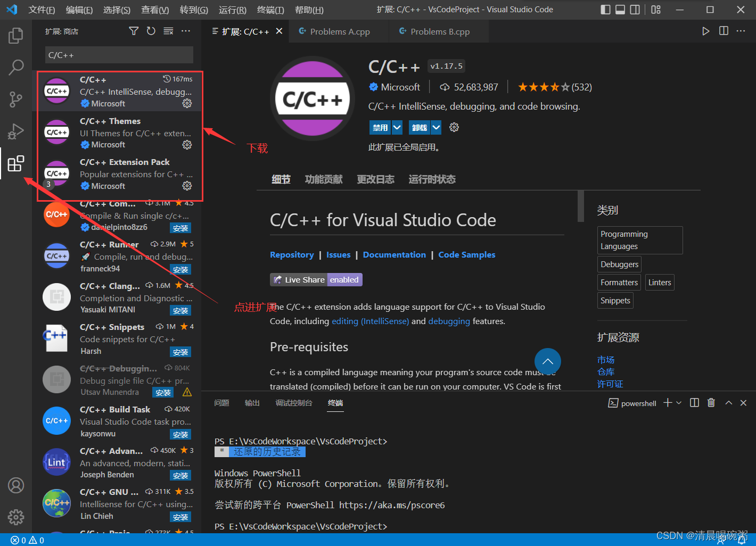Open the disable button dropdown arrow
This screenshot has width=756, height=546.
click(x=397, y=128)
